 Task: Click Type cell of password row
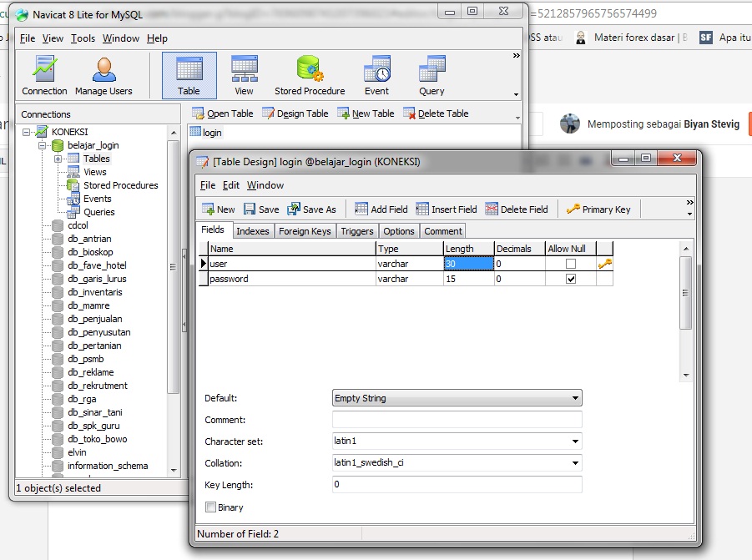409,279
